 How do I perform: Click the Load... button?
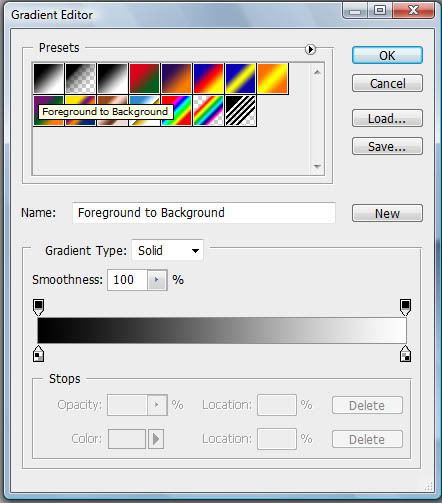pos(387,118)
